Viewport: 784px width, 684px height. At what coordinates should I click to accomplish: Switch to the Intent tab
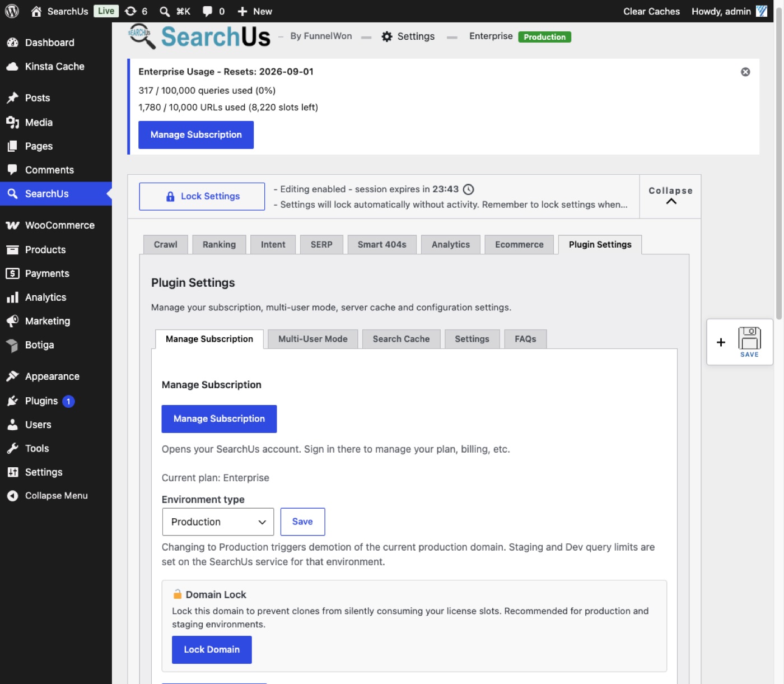(273, 245)
